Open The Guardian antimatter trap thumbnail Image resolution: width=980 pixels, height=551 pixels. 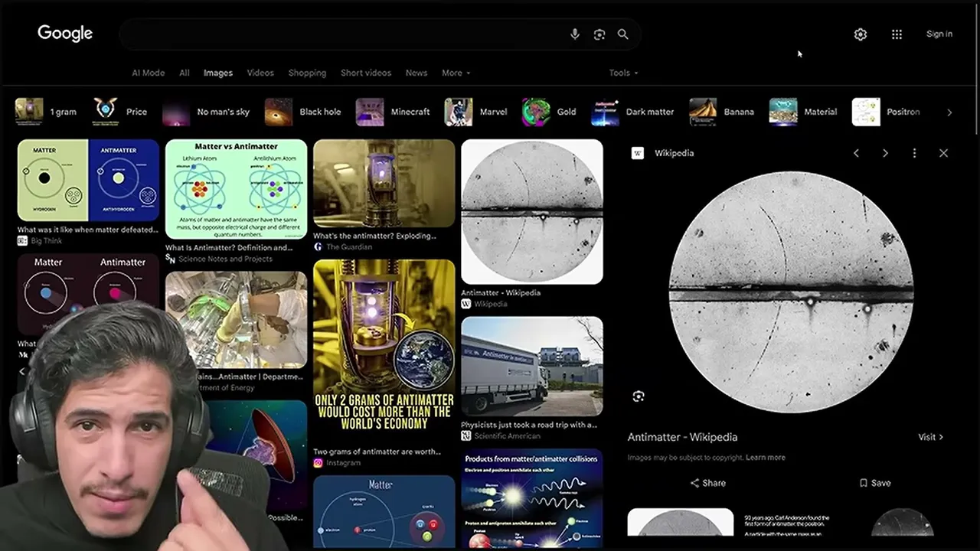click(x=384, y=184)
